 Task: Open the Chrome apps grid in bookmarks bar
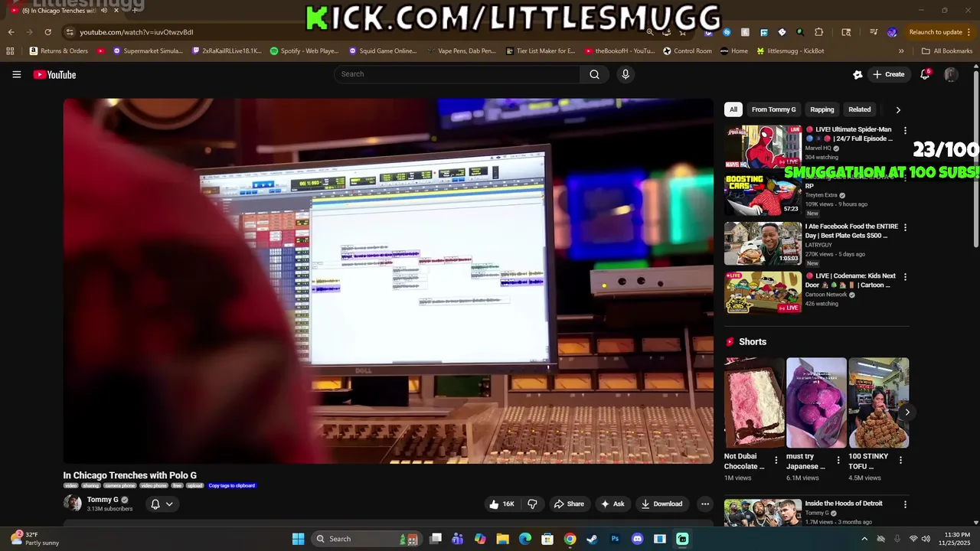10,51
